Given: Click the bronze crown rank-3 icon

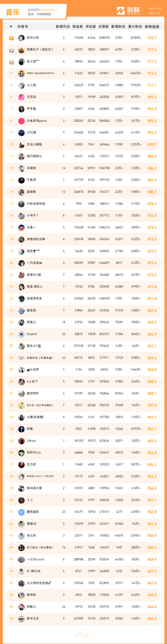Looking at the screenshot, I should [11, 62].
